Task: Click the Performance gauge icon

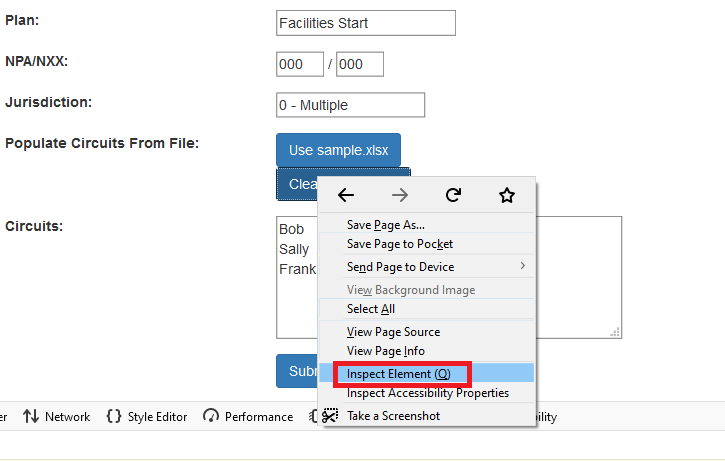Action: coord(211,416)
